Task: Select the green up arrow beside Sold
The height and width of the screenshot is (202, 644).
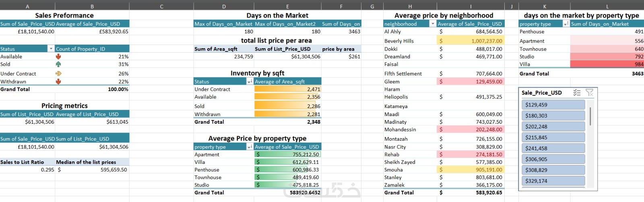Action: 58,64
